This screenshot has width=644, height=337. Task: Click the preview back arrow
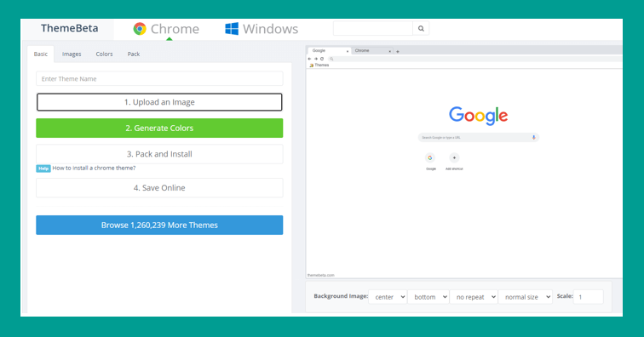(310, 59)
